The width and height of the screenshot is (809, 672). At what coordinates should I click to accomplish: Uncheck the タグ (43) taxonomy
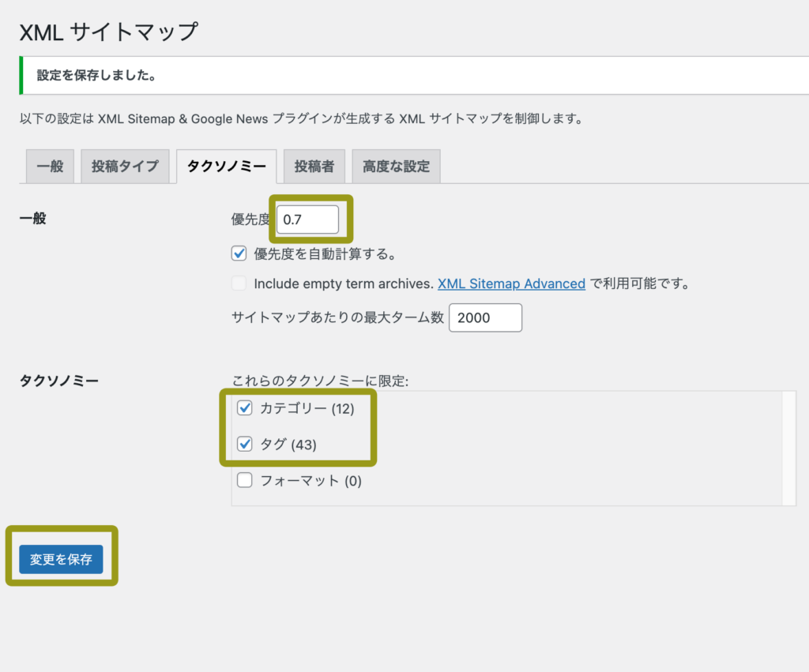tap(245, 444)
